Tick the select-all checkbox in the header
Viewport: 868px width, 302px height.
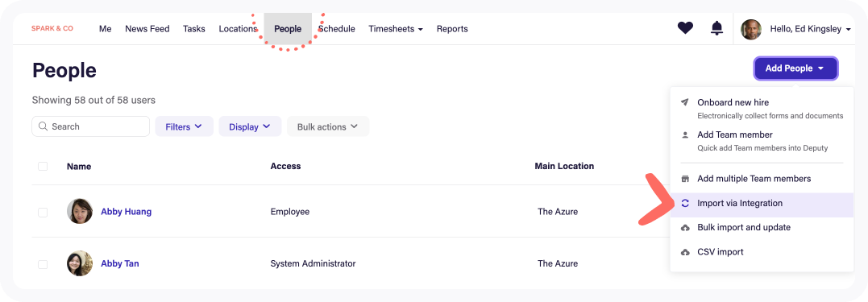point(43,166)
